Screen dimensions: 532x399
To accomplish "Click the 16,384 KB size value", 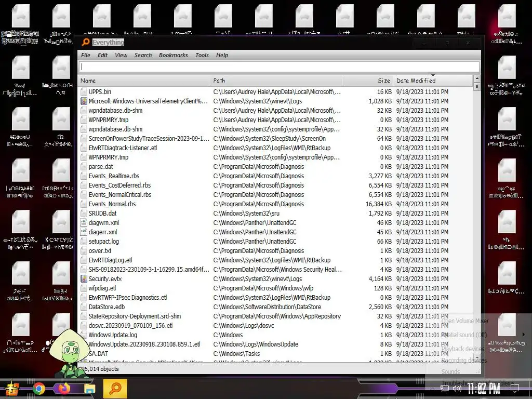I will (379, 204).
